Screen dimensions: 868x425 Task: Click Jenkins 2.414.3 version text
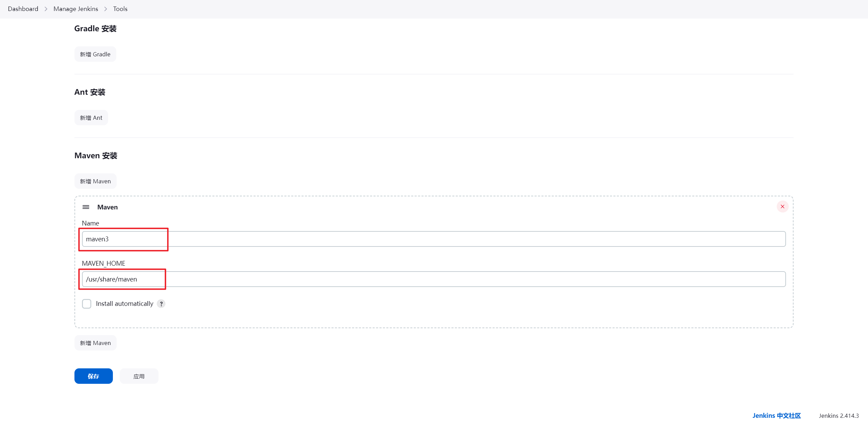click(x=839, y=416)
